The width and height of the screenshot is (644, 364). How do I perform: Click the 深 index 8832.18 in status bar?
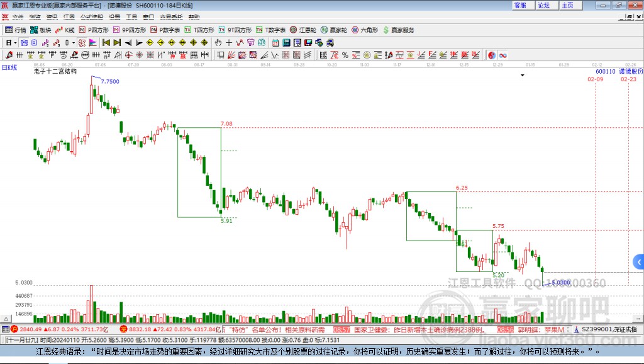click(x=171, y=329)
